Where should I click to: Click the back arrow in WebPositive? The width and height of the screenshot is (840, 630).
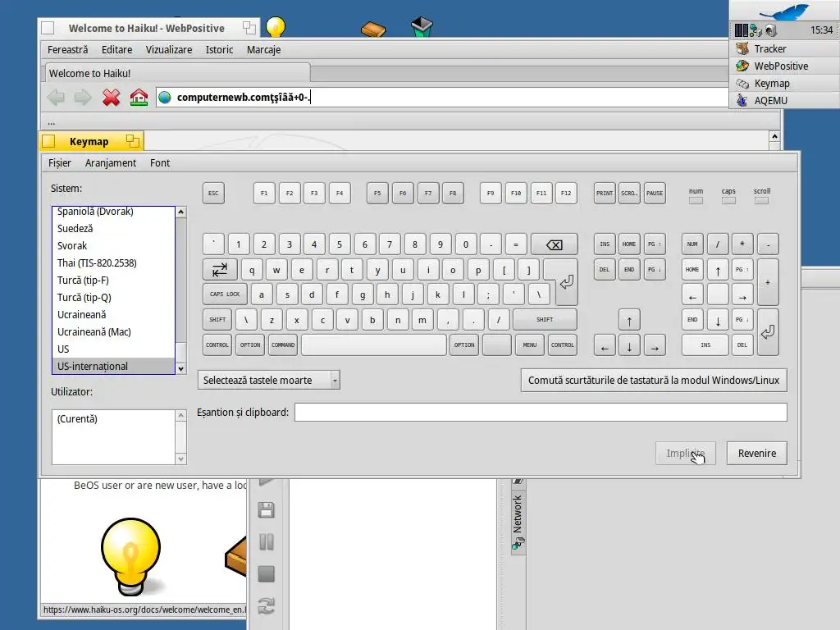57,97
